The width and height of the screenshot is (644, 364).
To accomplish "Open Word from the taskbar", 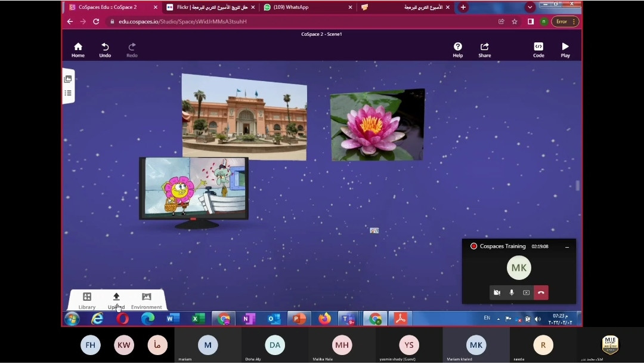I will coord(173,319).
